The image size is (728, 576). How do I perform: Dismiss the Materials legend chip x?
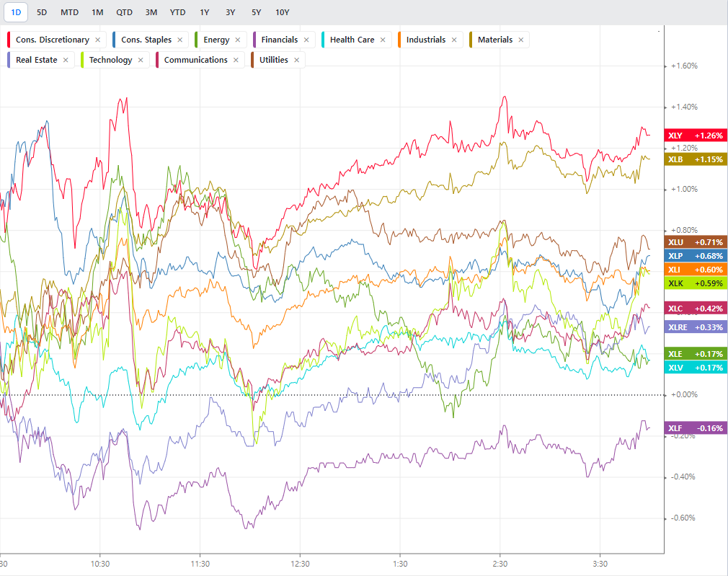coord(521,40)
